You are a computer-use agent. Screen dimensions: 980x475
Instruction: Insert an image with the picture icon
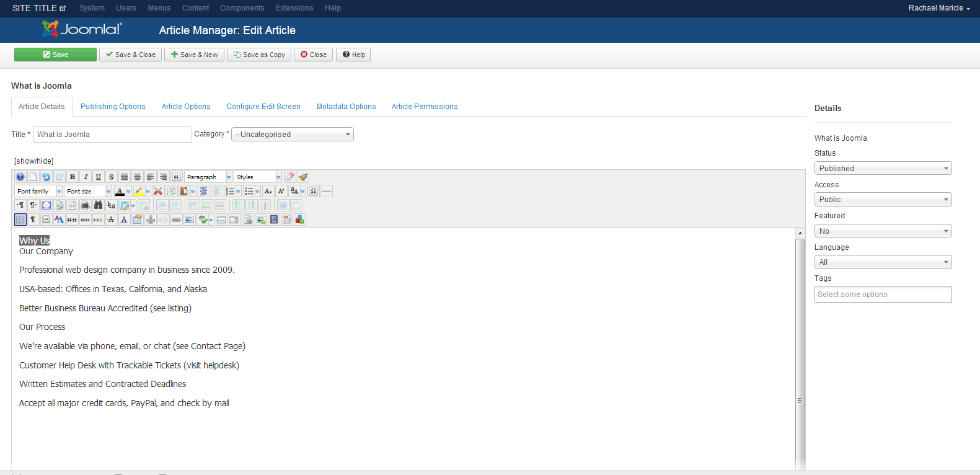coord(189,220)
